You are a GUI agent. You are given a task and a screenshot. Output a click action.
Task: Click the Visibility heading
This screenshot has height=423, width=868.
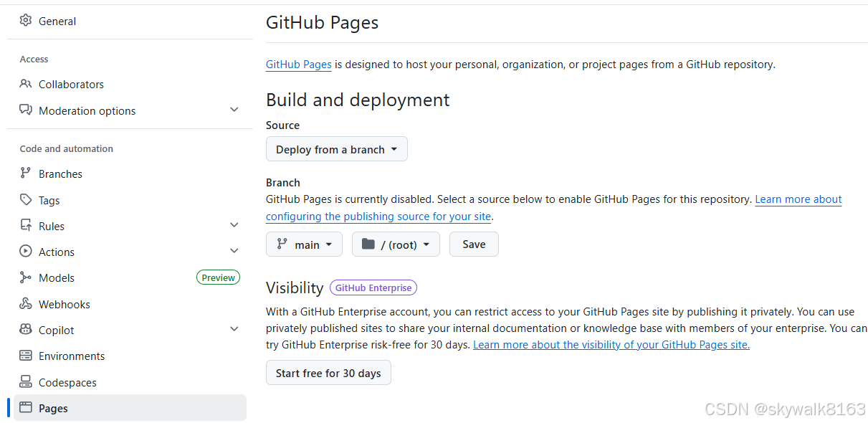tap(295, 287)
